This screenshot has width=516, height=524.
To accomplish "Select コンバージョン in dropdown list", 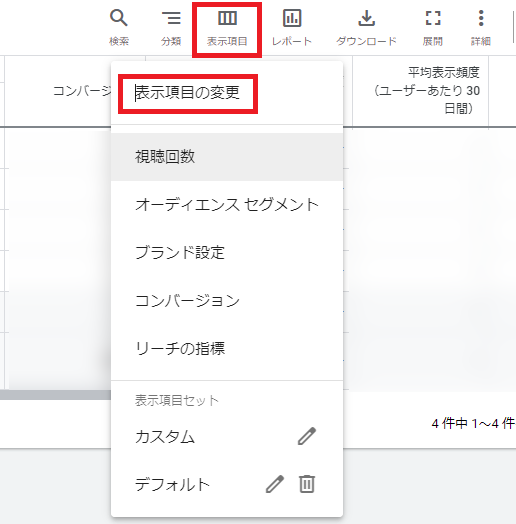I will (x=227, y=300).
